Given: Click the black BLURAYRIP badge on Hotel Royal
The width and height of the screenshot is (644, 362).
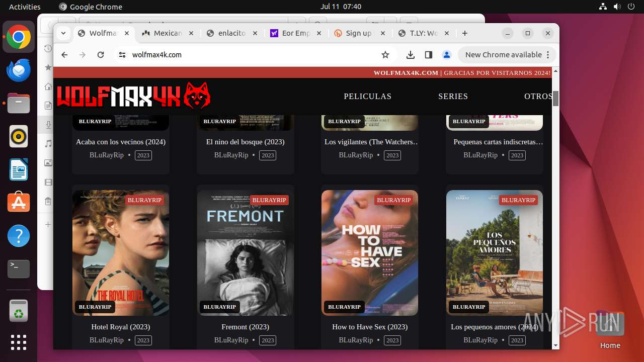Looking at the screenshot, I should 95,307.
